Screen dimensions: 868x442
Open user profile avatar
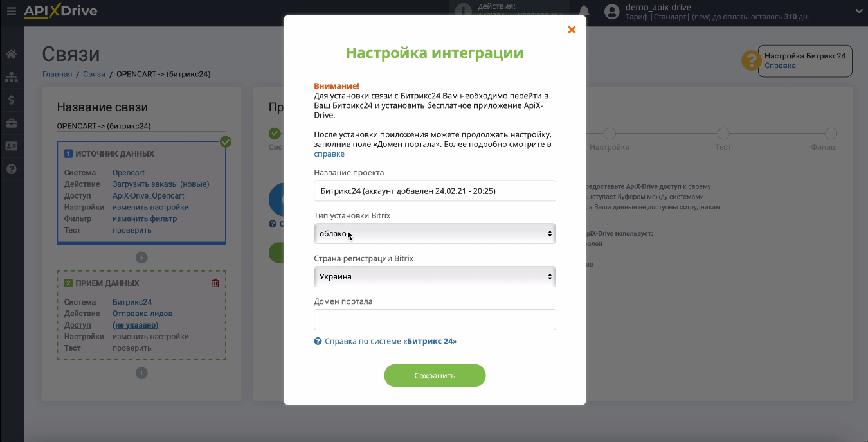[x=612, y=12]
